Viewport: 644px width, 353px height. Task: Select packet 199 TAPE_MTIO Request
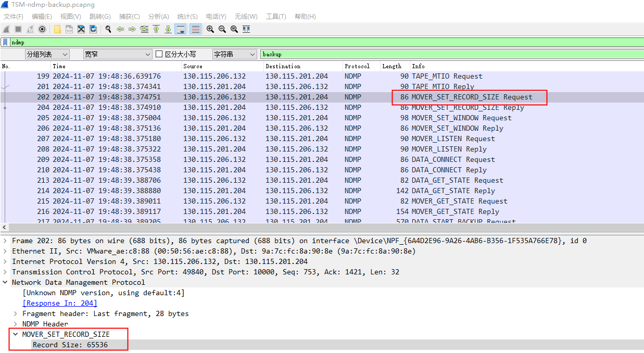[x=322, y=76]
